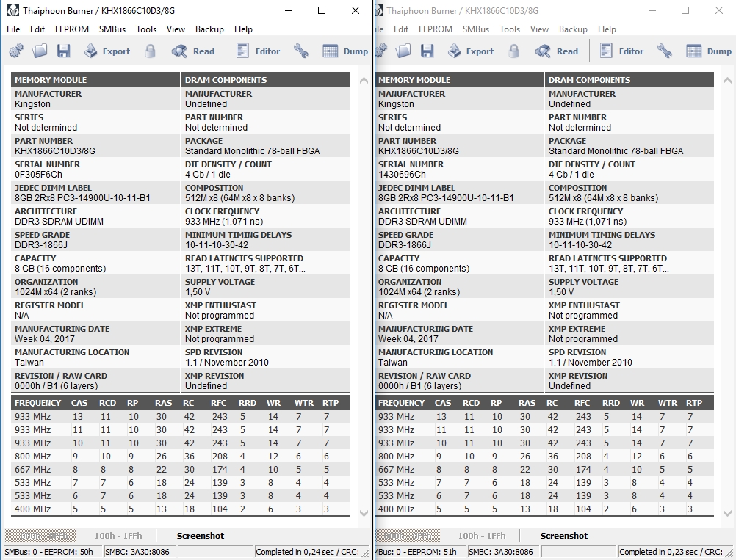Click padlock icon in right window toolbar
The image size is (736, 560).
point(514,51)
